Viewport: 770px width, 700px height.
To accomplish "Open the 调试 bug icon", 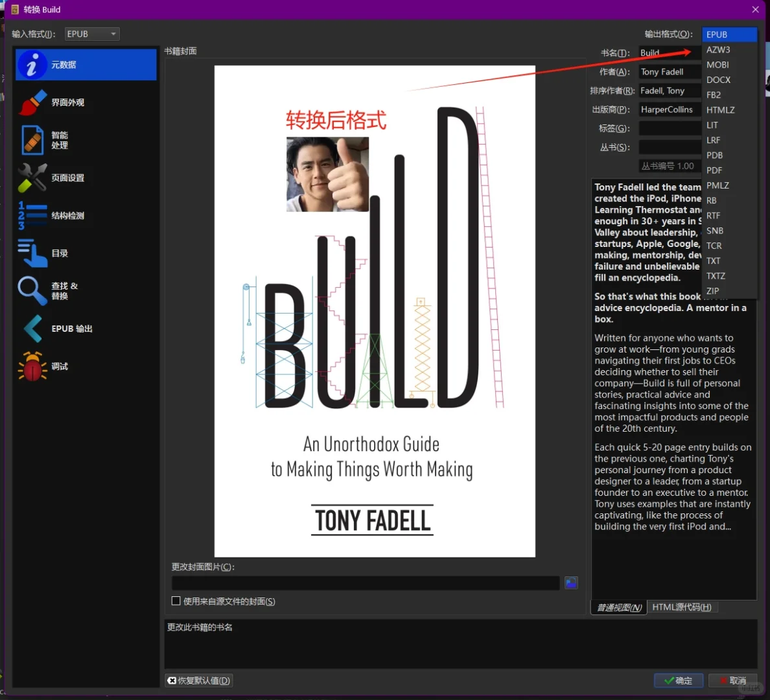I will pos(32,366).
